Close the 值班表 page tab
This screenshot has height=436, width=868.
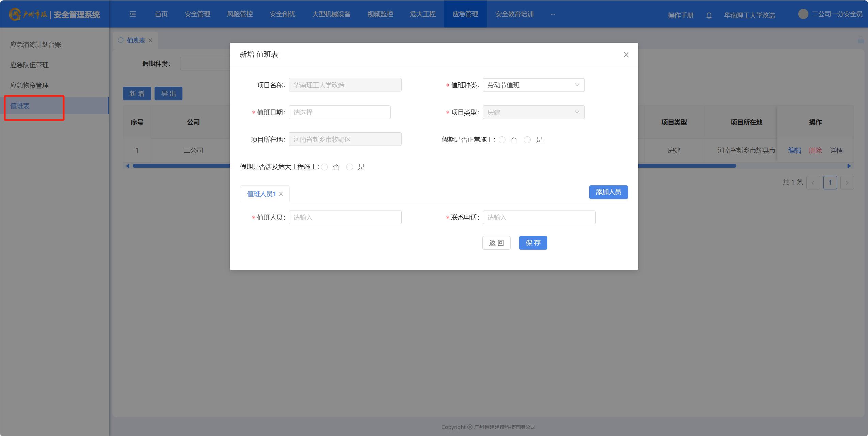[x=150, y=40]
